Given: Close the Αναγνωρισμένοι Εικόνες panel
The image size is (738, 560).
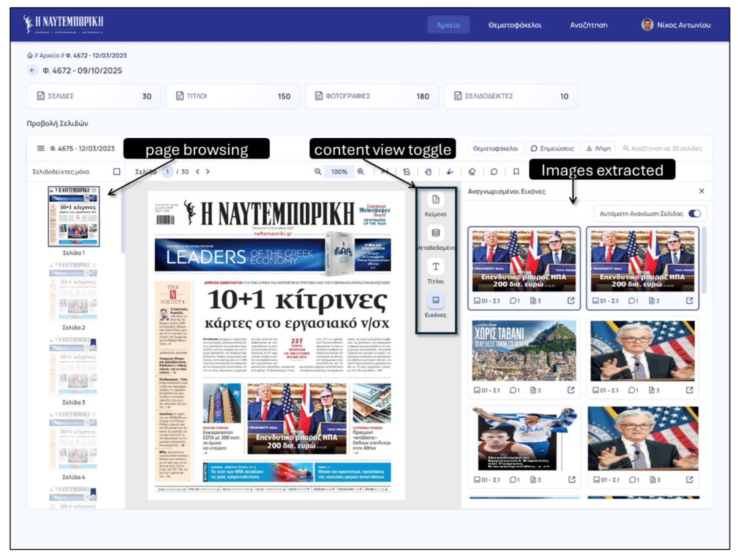Looking at the screenshot, I should (702, 191).
